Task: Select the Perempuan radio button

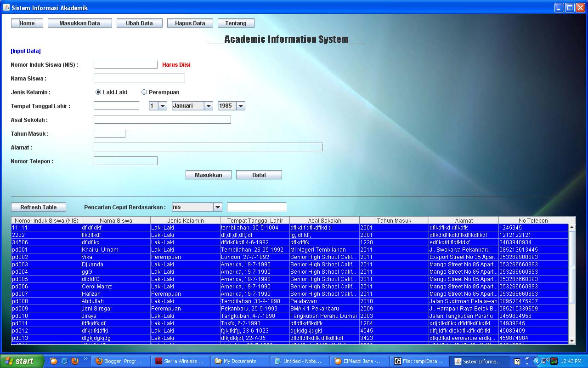Action: [x=144, y=92]
